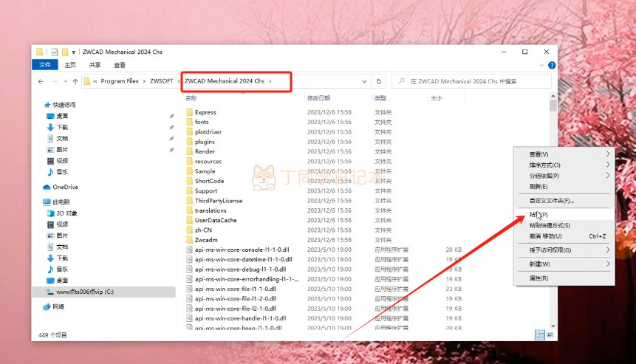This screenshot has height=364, width=636.
Task: Open the 文件 ribbon tab
Action: click(45, 65)
